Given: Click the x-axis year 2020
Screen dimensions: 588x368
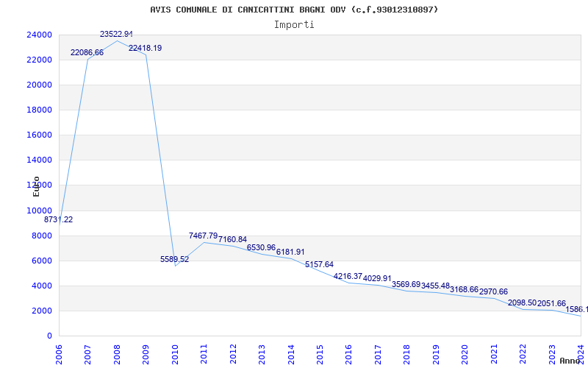Looking at the screenshot, I should (x=465, y=354).
